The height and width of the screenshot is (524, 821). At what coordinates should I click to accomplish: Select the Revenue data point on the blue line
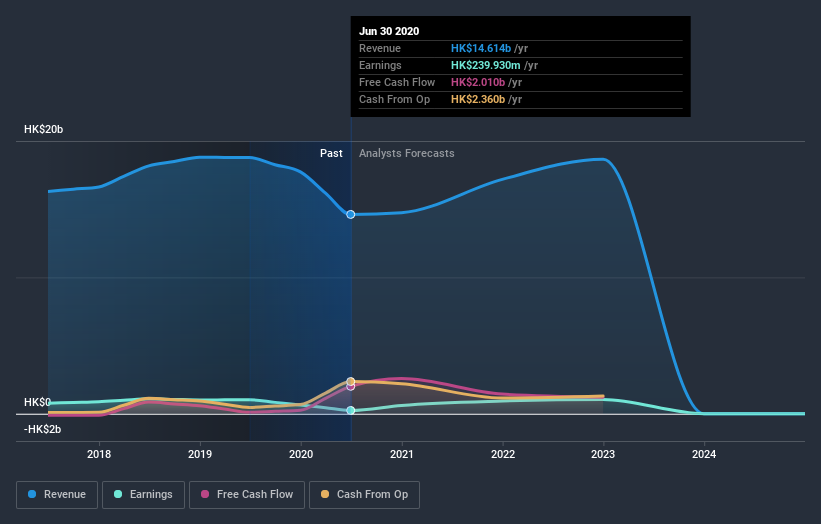point(351,215)
